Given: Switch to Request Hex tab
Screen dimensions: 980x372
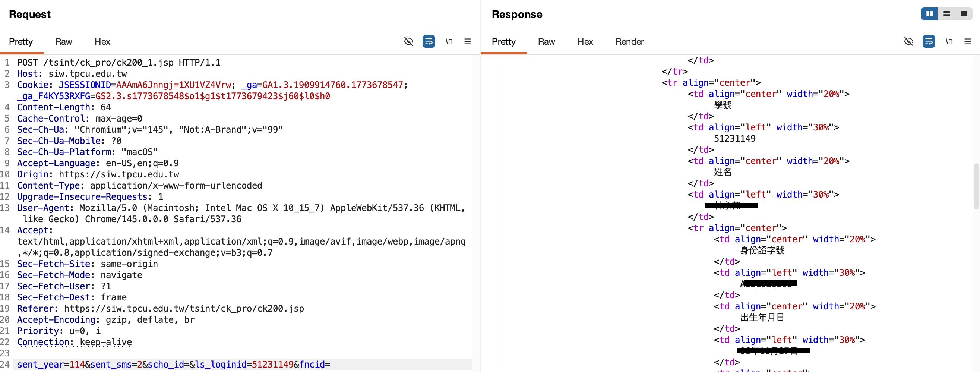Looking at the screenshot, I should 102,41.
